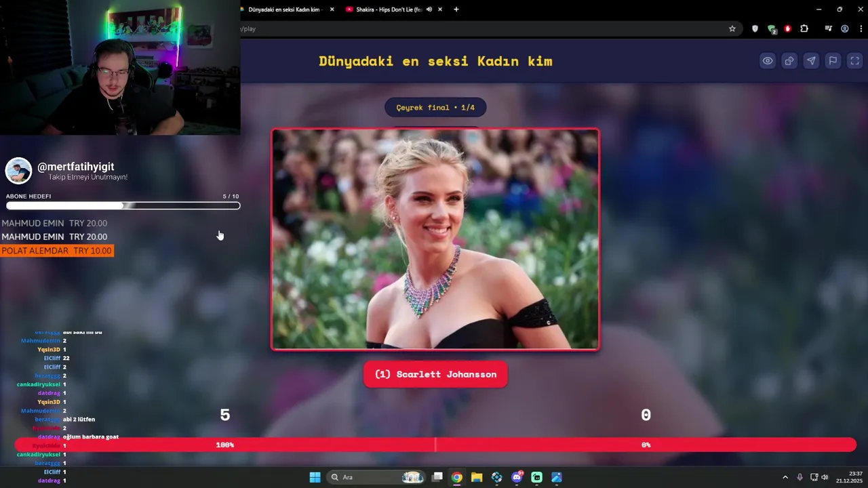Enter fullscreen using the frame corners icon
The image size is (868, 488).
pos(854,61)
